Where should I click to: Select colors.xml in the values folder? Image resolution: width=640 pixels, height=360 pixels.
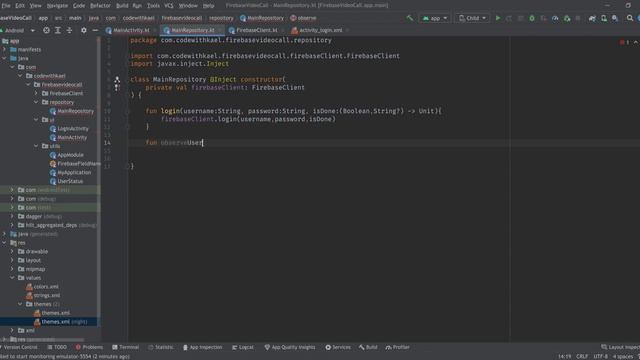coord(46,287)
